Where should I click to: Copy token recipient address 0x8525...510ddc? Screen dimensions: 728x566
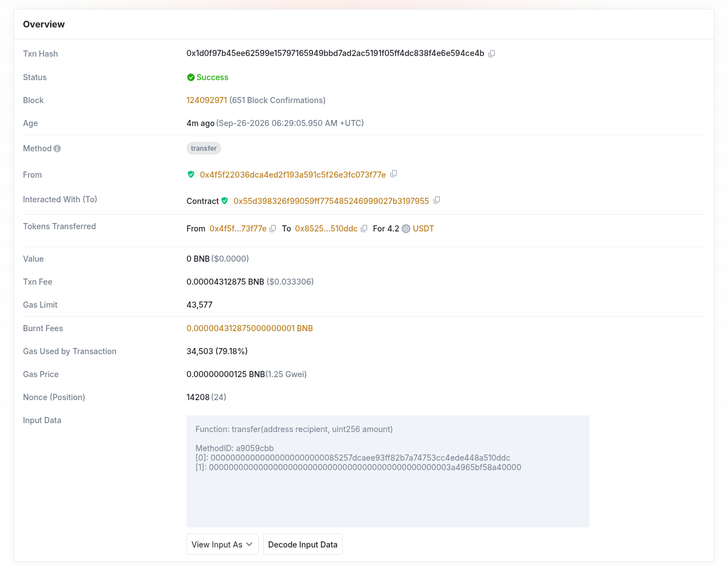click(364, 229)
